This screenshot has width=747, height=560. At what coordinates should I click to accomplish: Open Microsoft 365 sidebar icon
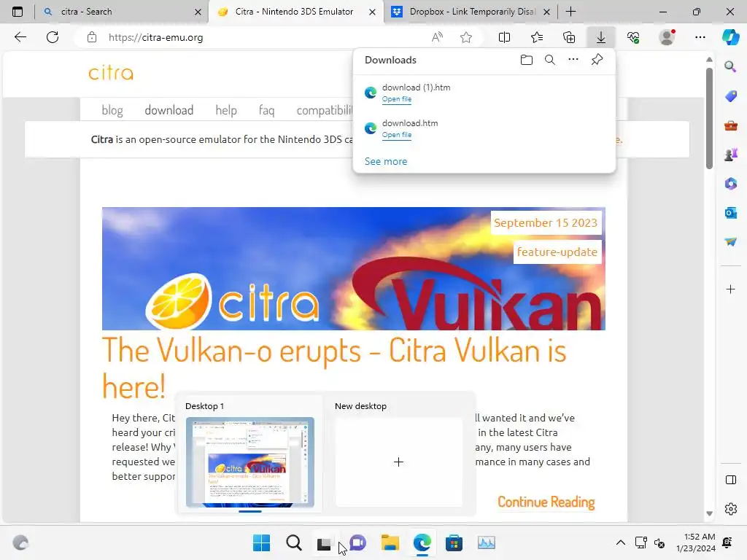point(730,183)
